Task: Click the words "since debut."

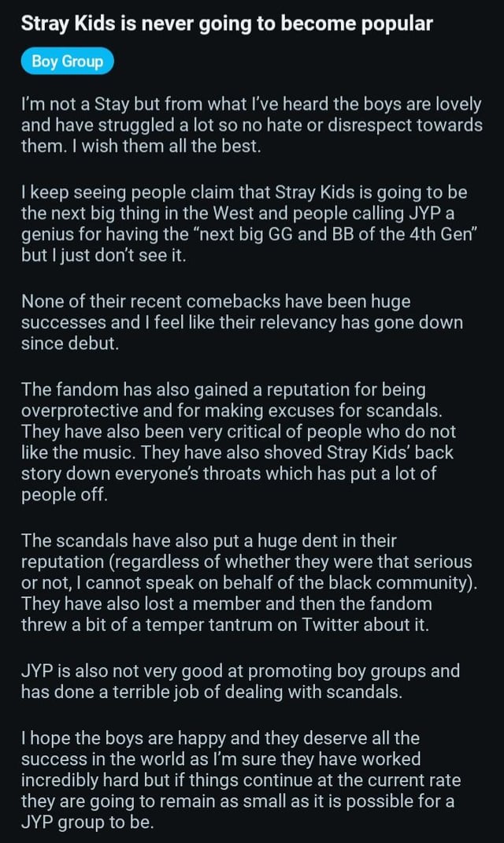Action: 70,344
